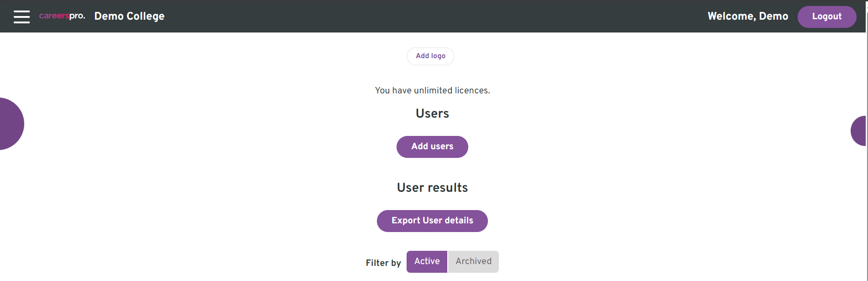The height and width of the screenshot is (281, 868).
Task: Switch the filter to Archived users
Action: click(x=473, y=262)
